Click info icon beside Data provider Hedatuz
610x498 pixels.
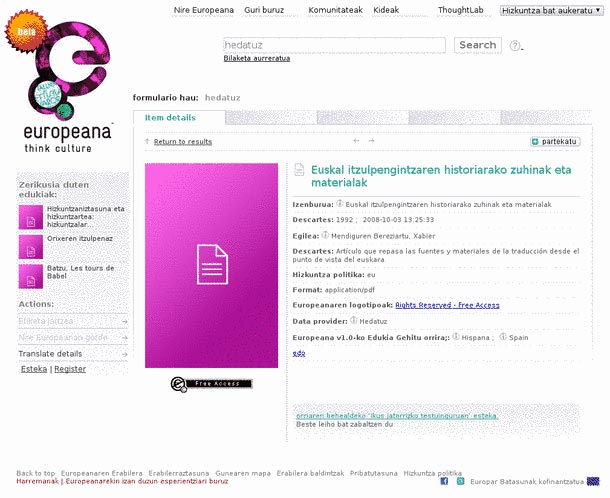[353, 320]
